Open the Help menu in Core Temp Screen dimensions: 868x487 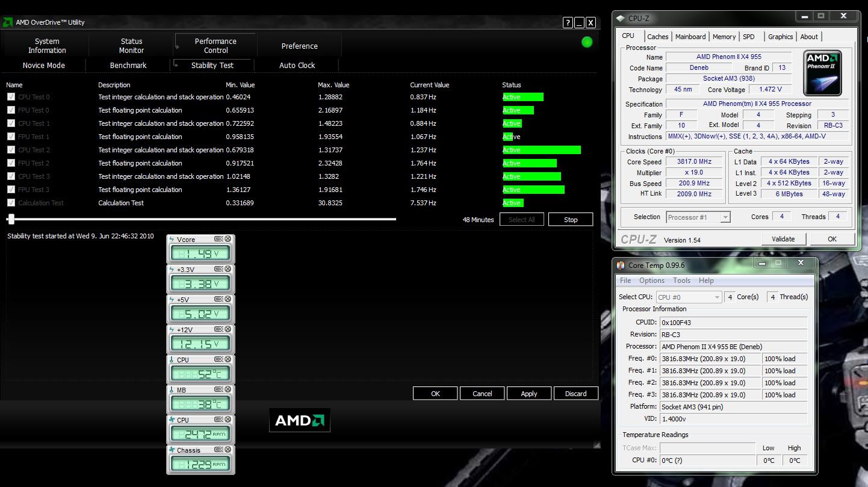tap(706, 281)
